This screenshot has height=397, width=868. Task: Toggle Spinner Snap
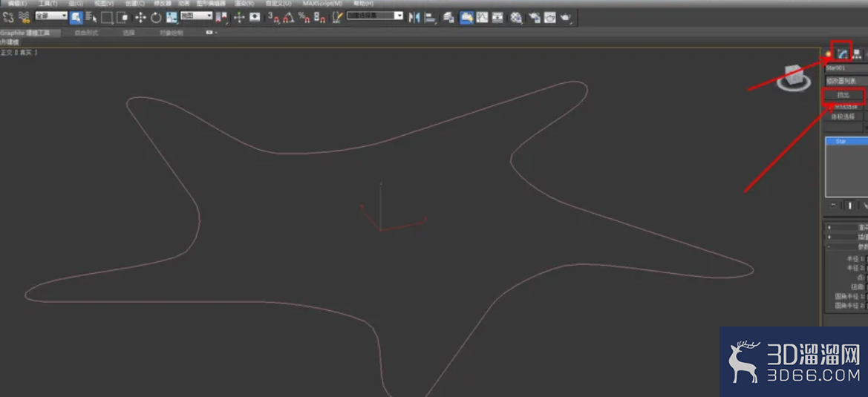tap(319, 18)
